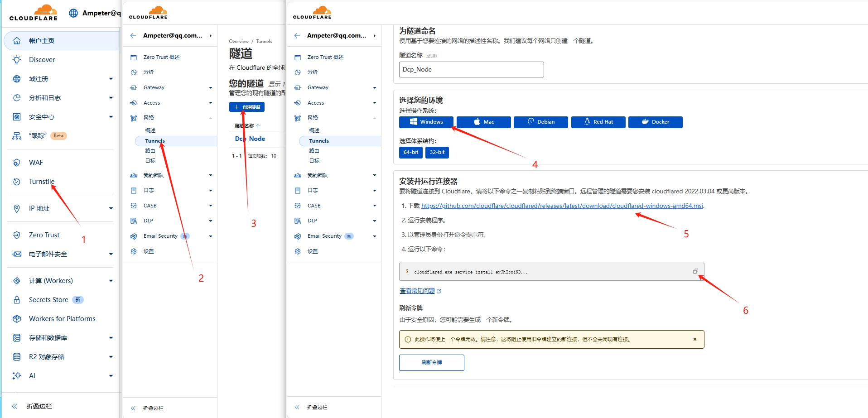Image resolution: width=868 pixels, height=418 pixels.
Task: Expand CASB arrow in the right panel
Action: tap(375, 206)
